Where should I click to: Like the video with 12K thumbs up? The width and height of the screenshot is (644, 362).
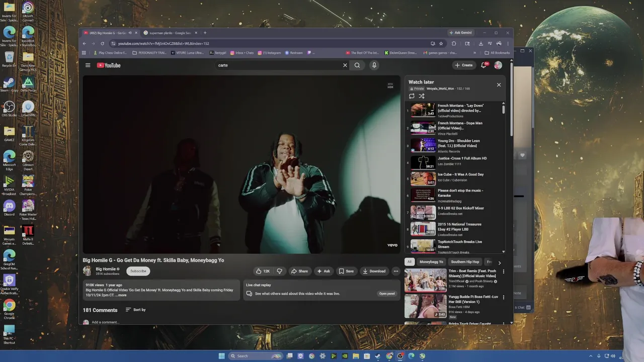pos(263,271)
